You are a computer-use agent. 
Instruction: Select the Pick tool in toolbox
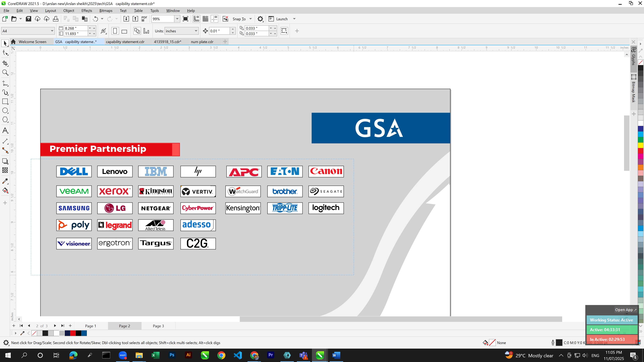pyautogui.click(x=5, y=43)
